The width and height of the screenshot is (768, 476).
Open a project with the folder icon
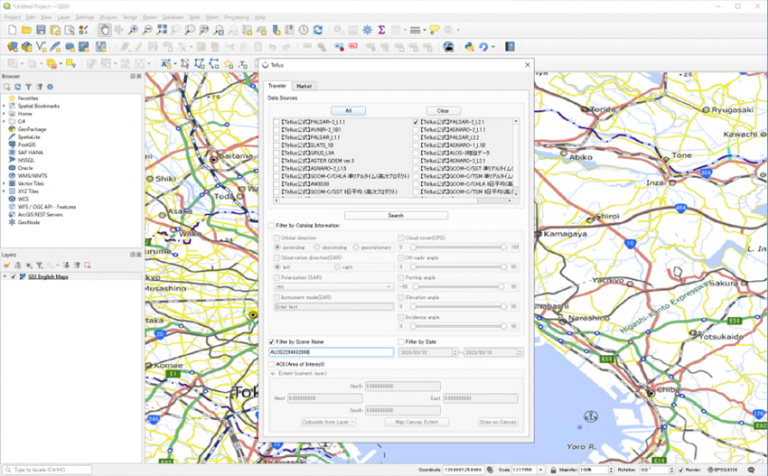pyautogui.click(x=26, y=30)
